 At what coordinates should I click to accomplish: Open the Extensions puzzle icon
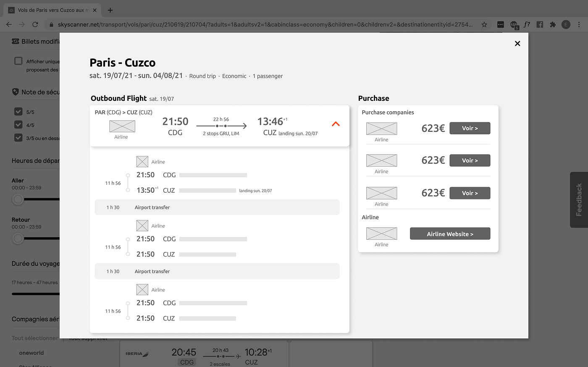pyautogui.click(x=553, y=25)
